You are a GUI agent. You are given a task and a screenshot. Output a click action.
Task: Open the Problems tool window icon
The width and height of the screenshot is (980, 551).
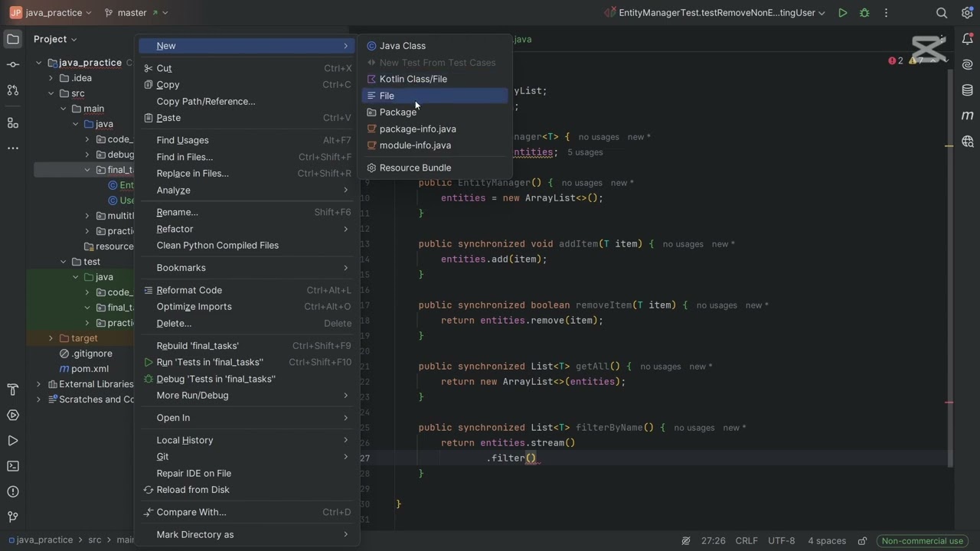click(x=13, y=491)
